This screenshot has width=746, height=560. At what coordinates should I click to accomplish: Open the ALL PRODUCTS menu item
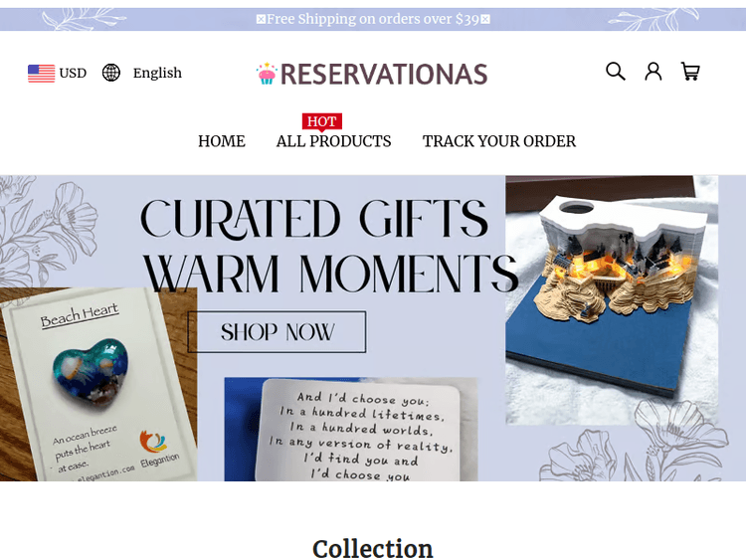pyautogui.click(x=333, y=141)
